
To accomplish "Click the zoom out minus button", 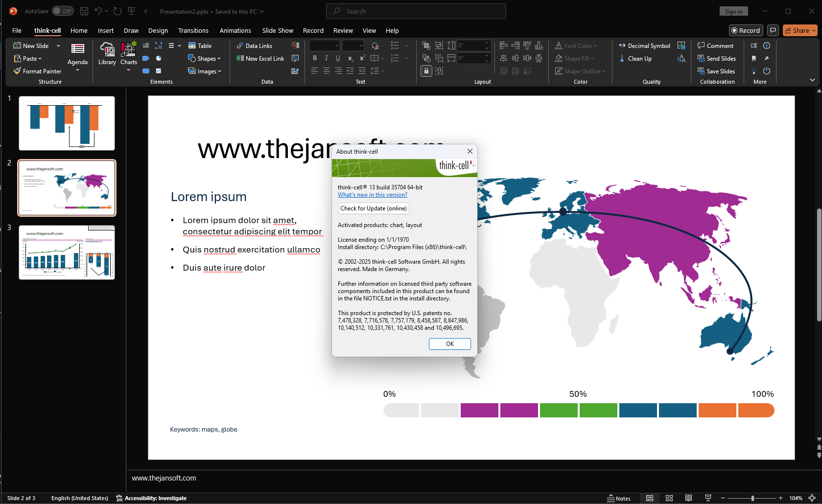I will 723,498.
